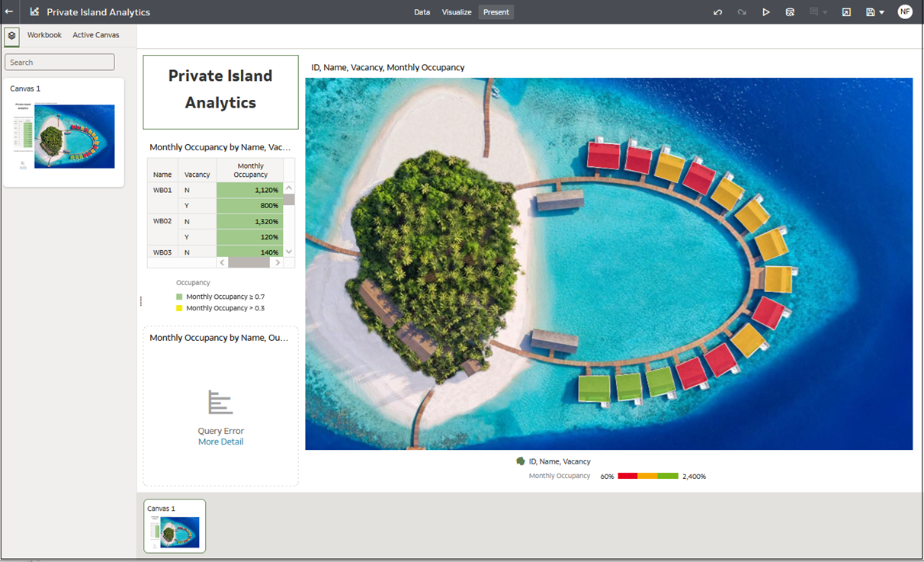
Task: Open the NF user profile avatar
Action: coord(905,12)
